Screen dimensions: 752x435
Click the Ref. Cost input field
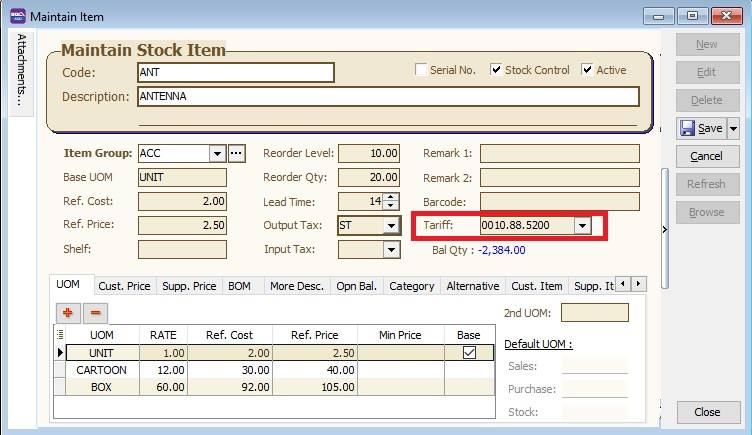pos(182,201)
